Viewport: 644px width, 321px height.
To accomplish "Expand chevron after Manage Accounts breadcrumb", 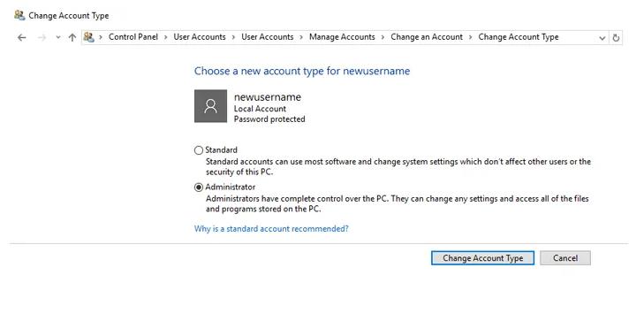I will (383, 37).
